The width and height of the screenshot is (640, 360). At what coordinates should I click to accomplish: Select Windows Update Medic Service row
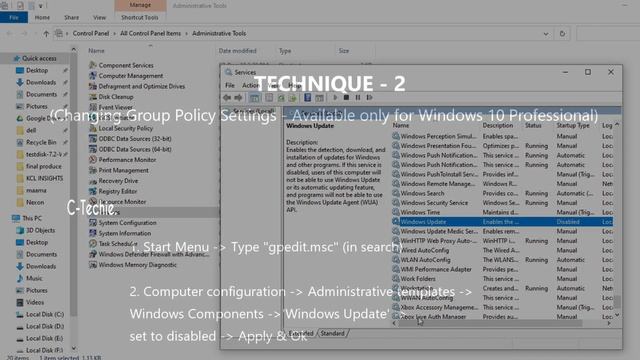502,231
